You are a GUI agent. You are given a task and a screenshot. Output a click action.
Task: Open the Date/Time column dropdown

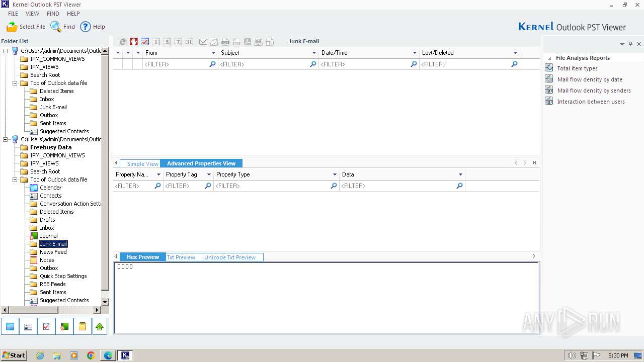click(x=415, y=53)
